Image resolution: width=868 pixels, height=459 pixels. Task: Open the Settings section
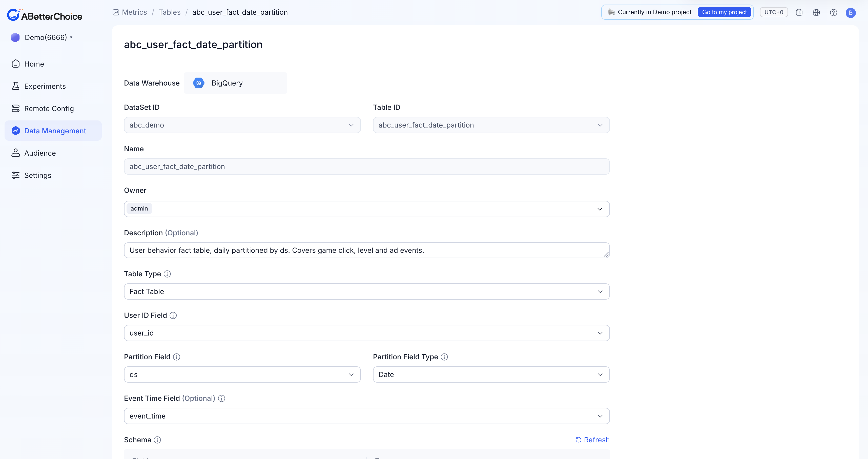point(53,175)
